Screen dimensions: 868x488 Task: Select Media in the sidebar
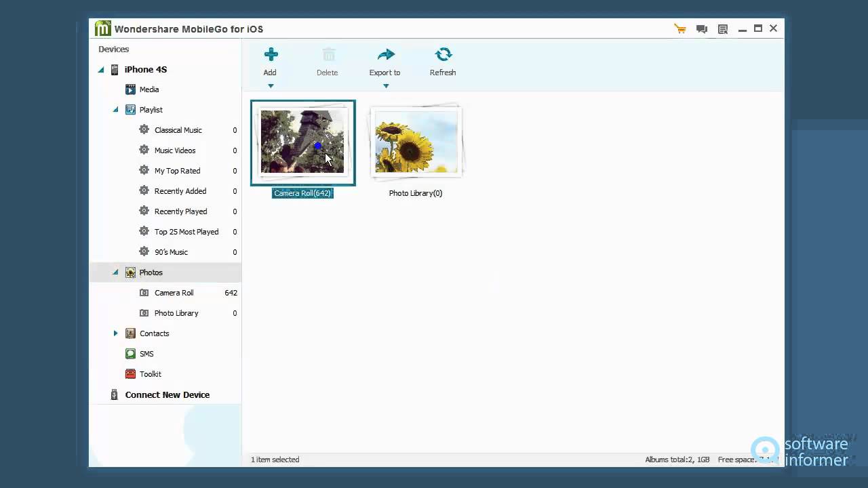[x=149, y=89]
